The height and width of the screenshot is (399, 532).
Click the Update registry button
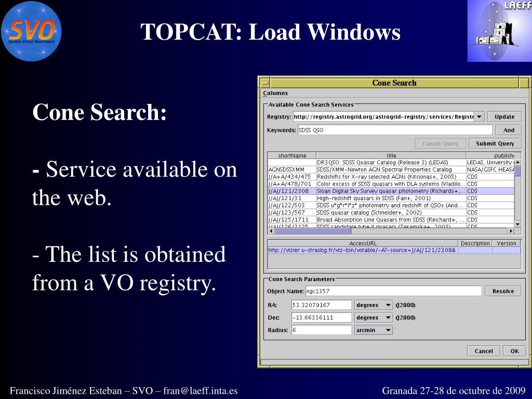504,117
